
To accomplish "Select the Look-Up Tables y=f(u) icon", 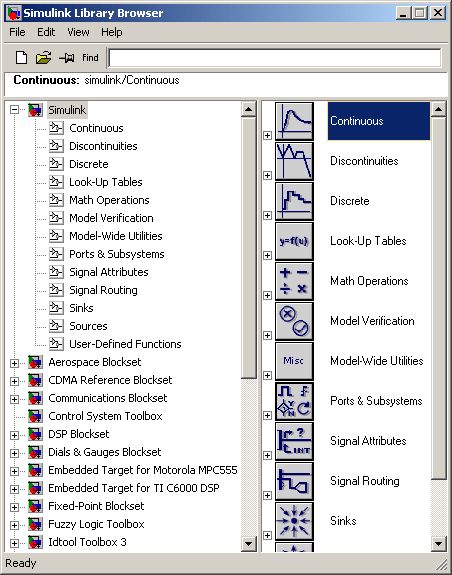I will [294, 241].
